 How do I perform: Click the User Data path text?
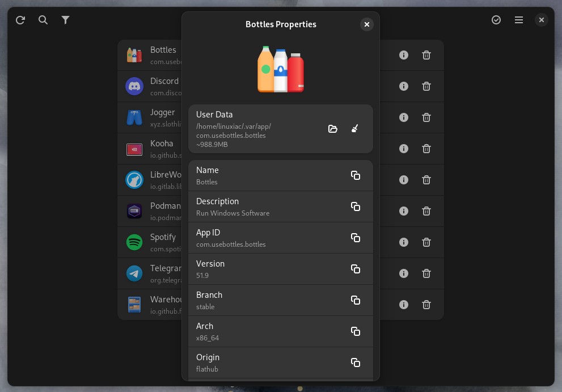pos(233,131)
